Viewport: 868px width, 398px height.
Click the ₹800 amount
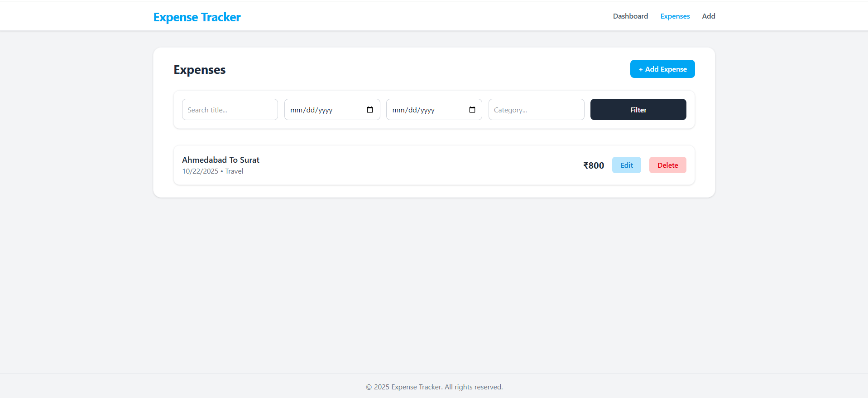593,165
